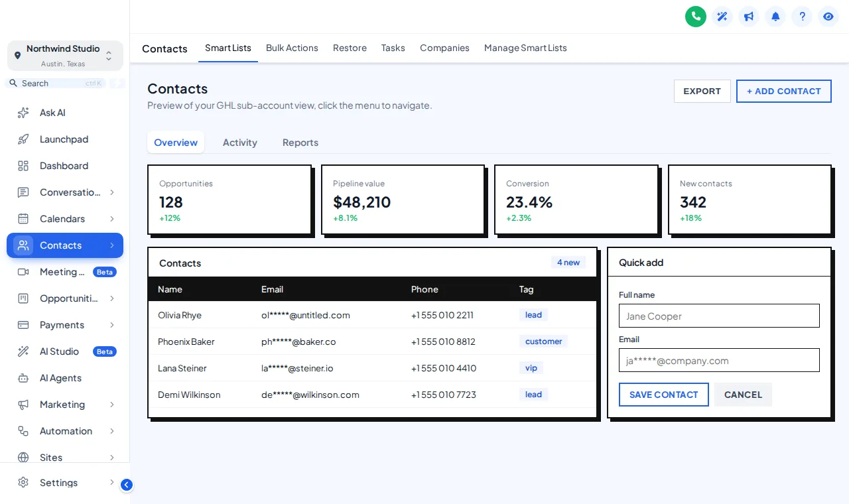Click the Conversations chat icon
849x504 pixels.
click(23, 192)
